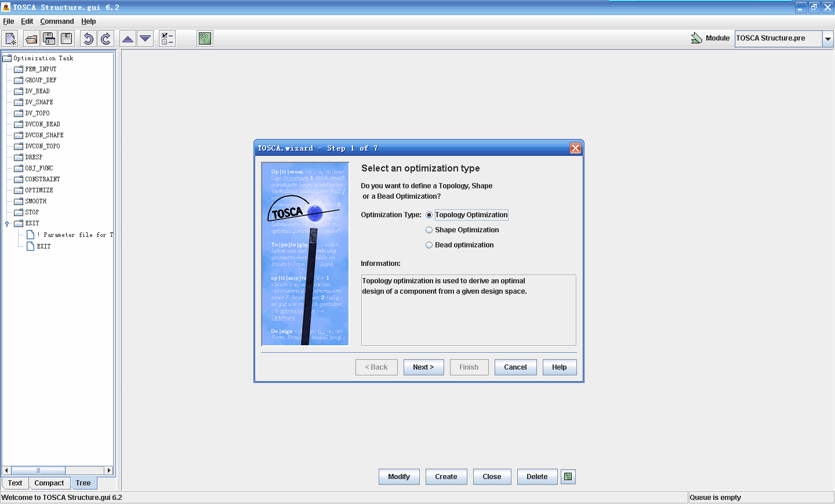Close the TOSCA wizard dialog
The width and height of the screenshot is (835, 504).
pos(575,148)
